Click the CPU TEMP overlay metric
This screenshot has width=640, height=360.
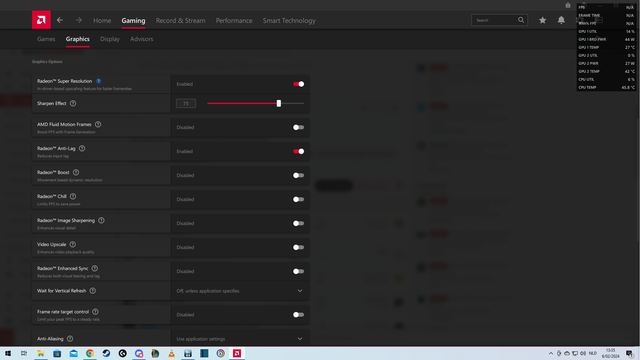coord(606,87)
